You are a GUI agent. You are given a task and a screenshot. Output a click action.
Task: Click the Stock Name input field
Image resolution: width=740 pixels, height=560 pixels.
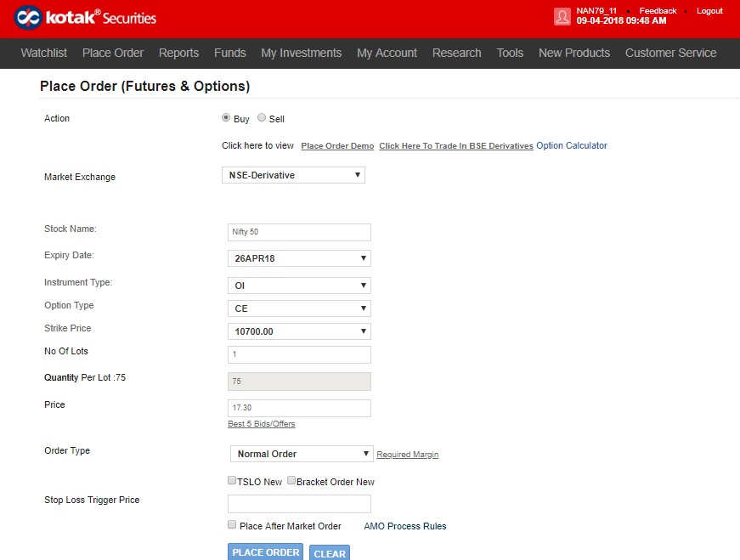pos(299,232)
